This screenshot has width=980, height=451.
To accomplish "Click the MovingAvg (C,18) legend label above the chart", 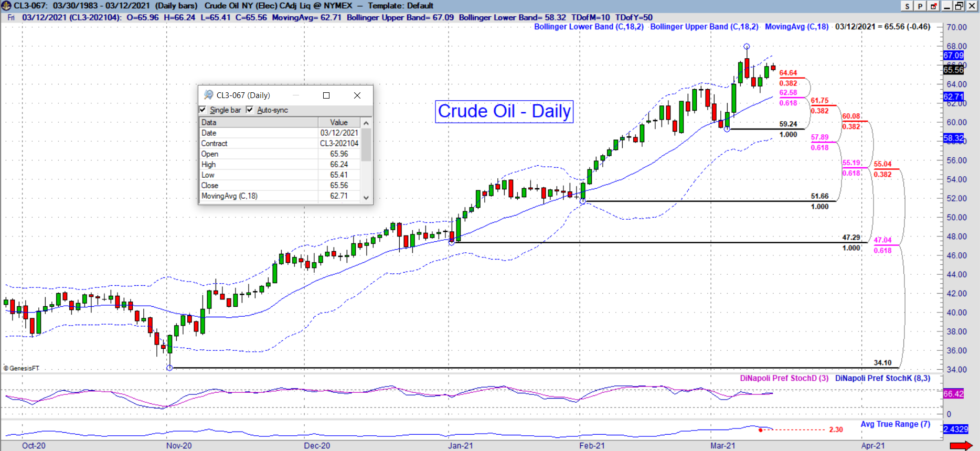I will point(796,27).
